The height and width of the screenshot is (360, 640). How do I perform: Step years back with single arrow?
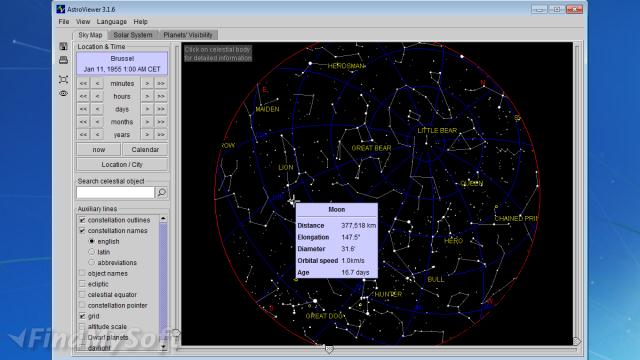point(97,134)
